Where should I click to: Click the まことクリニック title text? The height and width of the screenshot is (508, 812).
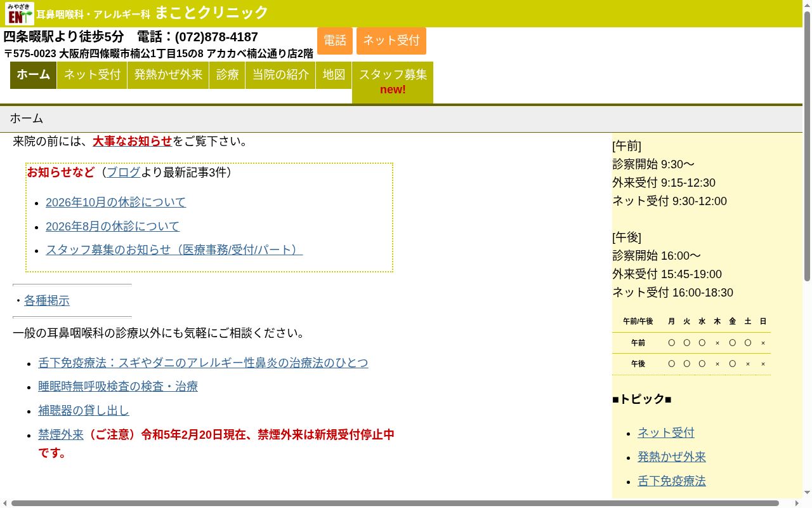(212, 13)
